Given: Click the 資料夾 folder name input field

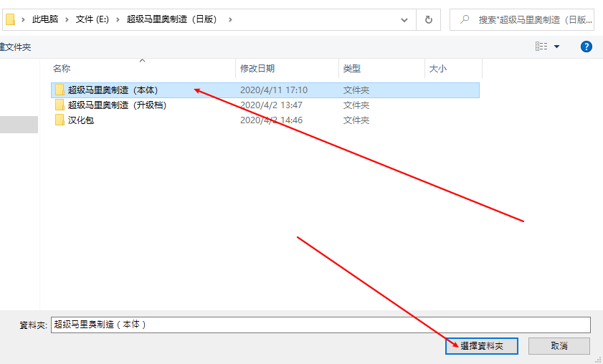Looking at the screenshot, I should tap(321, 325).
